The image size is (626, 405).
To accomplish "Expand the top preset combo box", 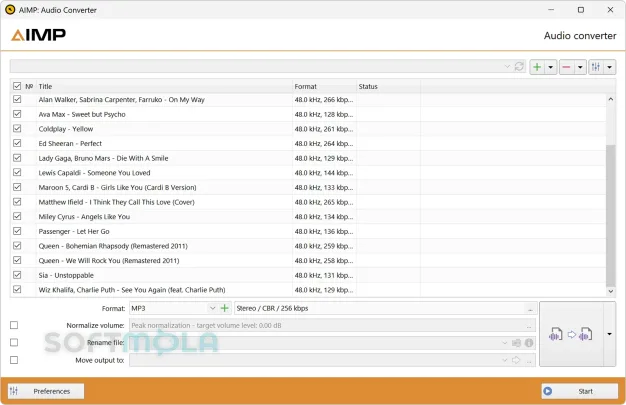I will point(507,66).
